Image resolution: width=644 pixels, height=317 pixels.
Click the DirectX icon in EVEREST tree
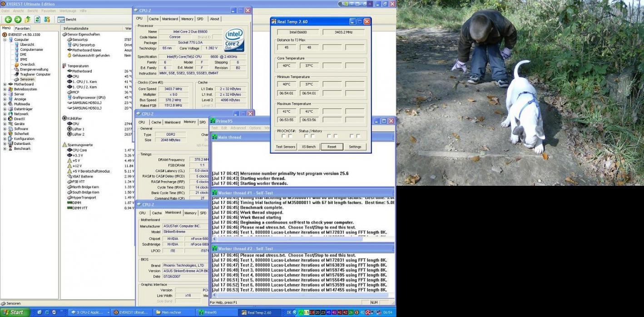[x=10, y=119]
